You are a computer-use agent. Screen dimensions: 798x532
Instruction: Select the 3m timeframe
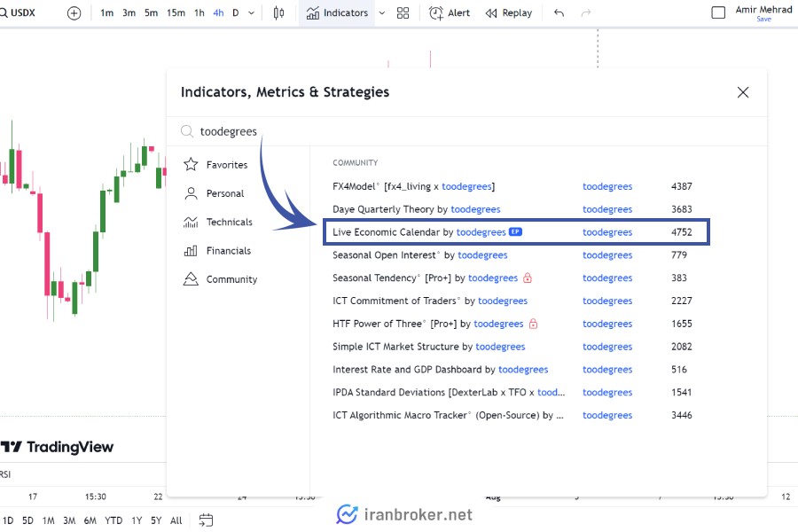pos(129,13)
